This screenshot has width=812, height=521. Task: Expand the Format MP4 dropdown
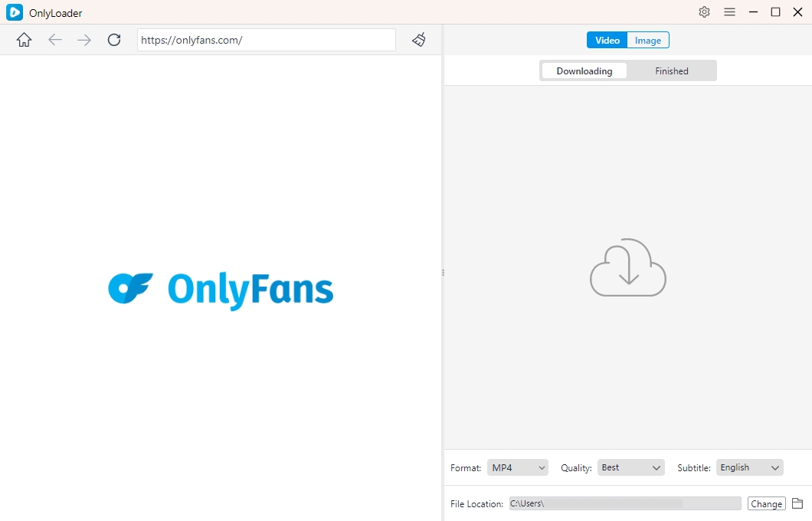(519, 467)
